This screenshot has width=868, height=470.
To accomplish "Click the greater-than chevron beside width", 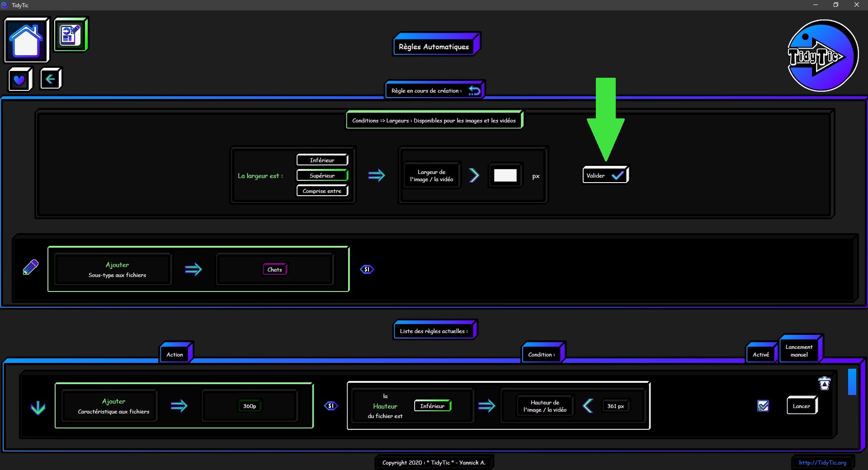I will click(x=474, y=175).
